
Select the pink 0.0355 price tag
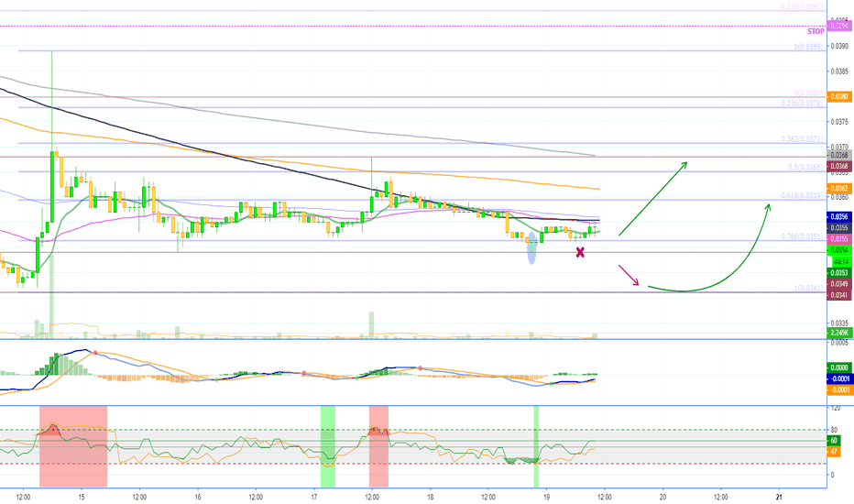838,239
